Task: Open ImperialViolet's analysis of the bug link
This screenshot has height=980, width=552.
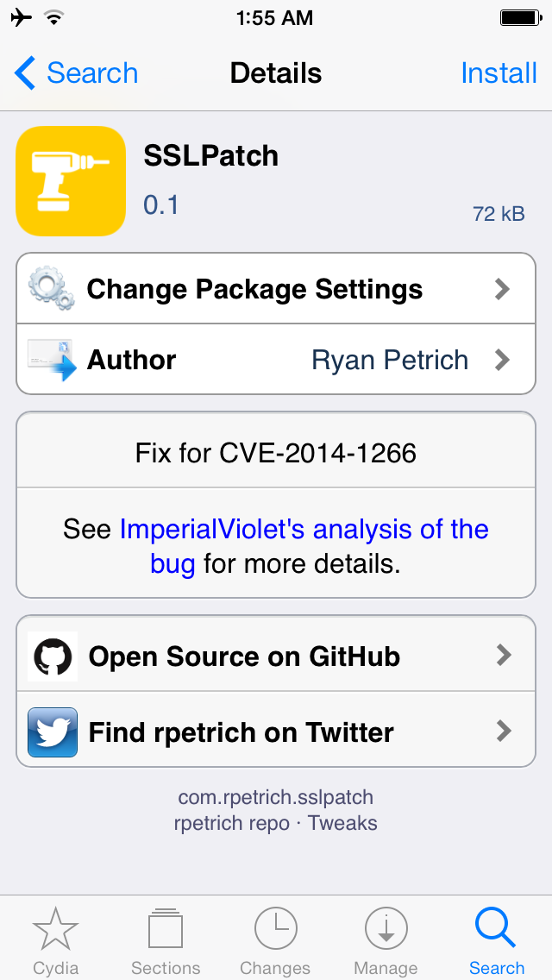Action: 304,547
